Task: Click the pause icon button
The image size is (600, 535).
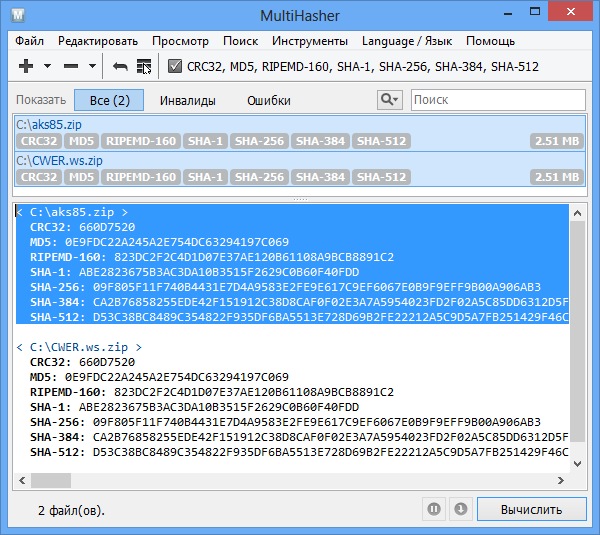Action: (435, 509)
